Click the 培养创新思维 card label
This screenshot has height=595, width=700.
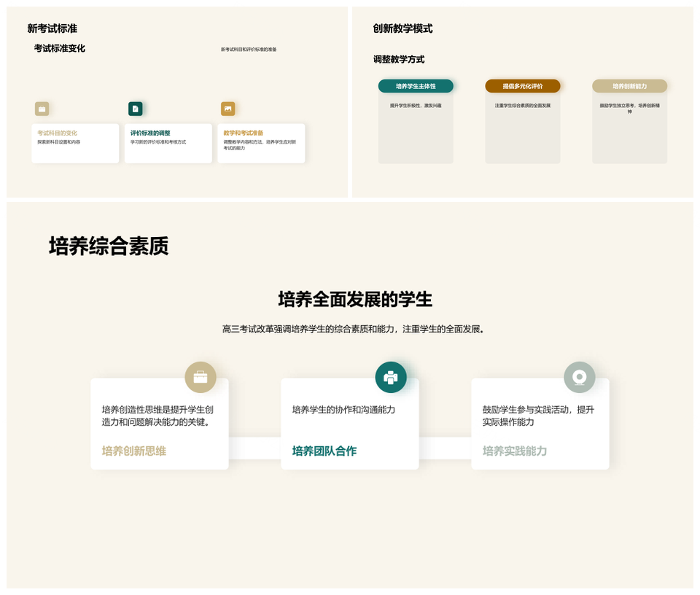click(x=134, y=451)
